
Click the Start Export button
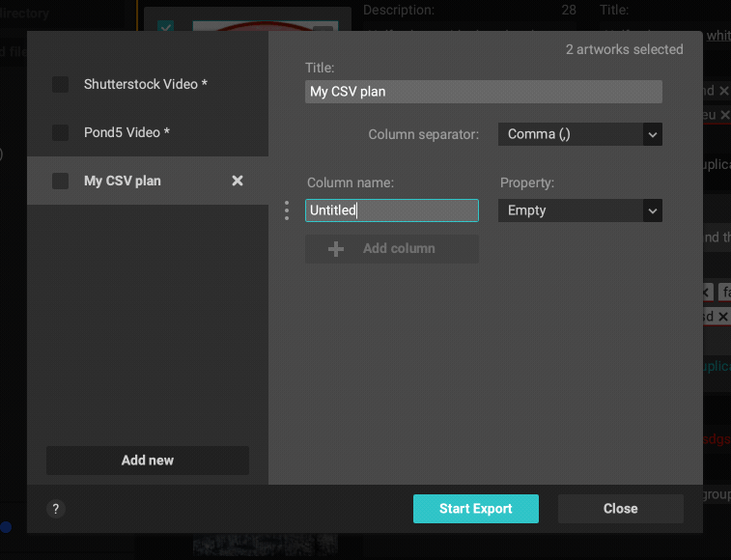475,509
